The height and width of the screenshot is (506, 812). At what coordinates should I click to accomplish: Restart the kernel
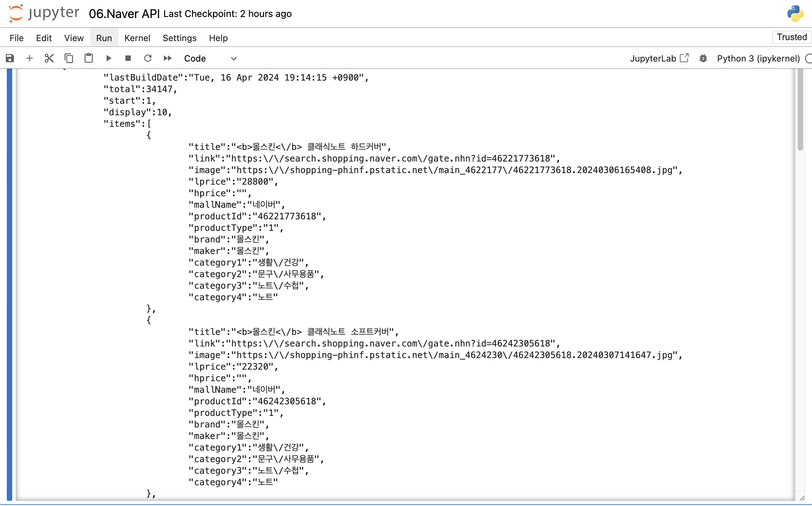click(148, 58)
